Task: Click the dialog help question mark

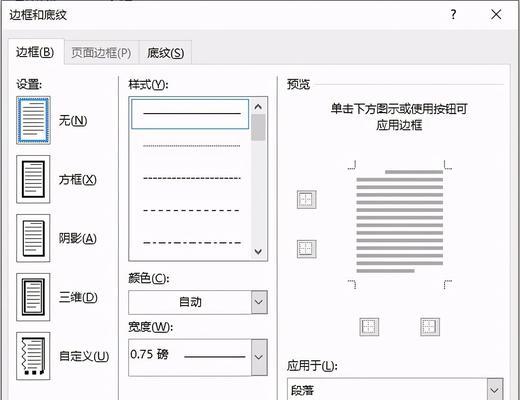Action: (x=453, y=14)
